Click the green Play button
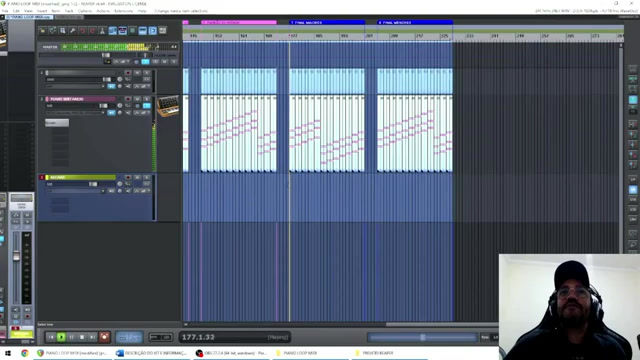 [61, 337]
